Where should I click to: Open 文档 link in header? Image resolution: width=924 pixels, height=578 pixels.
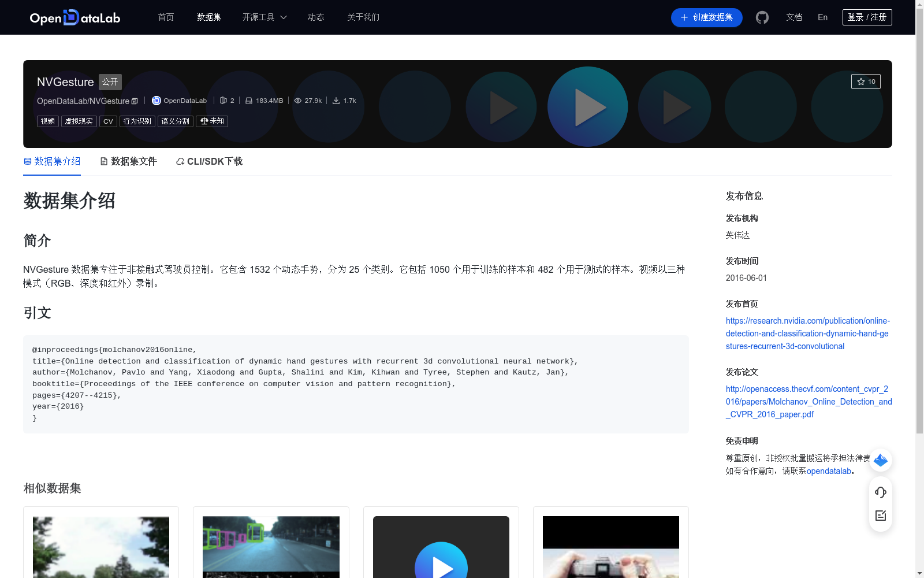point(794,17)
